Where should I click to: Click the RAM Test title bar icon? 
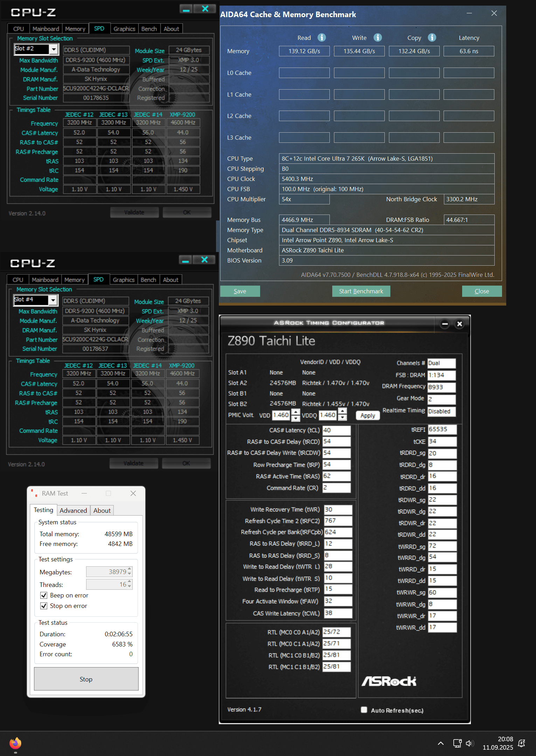(34, 493)
